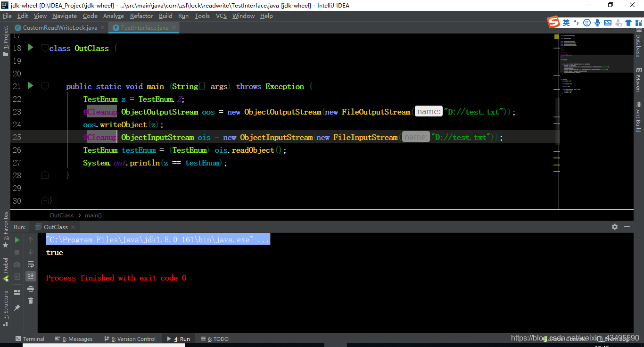The image size is (644, 347).
Task: Click the yellow inspection status square
Action: [x=556, y=36]
